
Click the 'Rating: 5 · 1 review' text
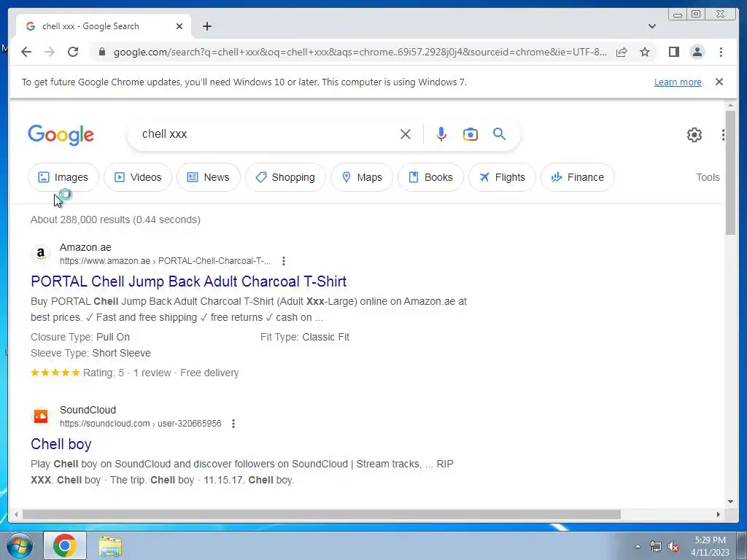point(127,373)
